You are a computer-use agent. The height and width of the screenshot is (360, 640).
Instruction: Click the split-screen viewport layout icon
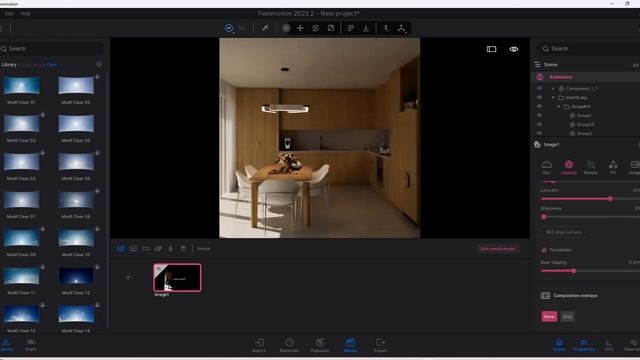(x=491, y=49)
